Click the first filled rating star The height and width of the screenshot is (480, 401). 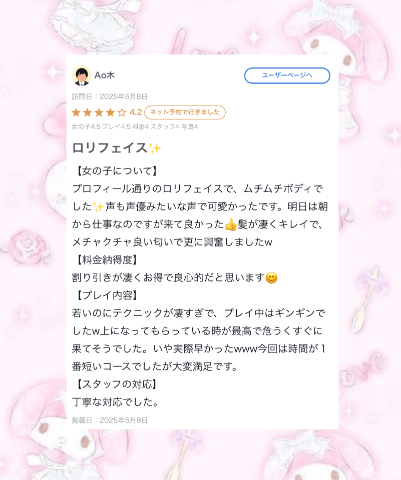point(76,112)
